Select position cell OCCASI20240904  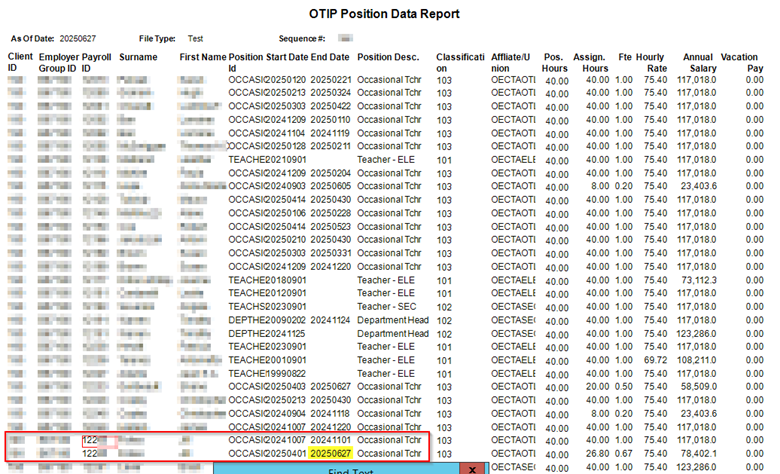(x=267, y=413)
